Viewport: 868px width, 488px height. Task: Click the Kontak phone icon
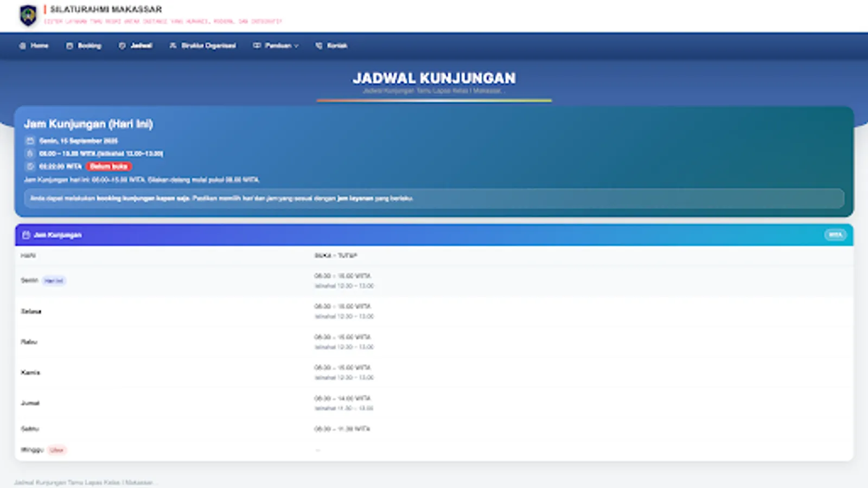(x=319, y=46)
